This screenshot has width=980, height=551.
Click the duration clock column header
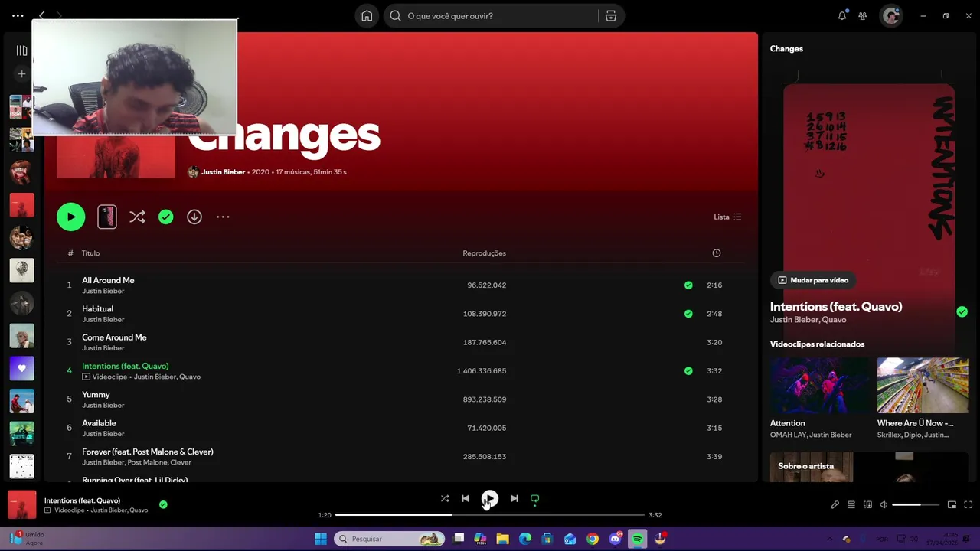pos(717,253)
